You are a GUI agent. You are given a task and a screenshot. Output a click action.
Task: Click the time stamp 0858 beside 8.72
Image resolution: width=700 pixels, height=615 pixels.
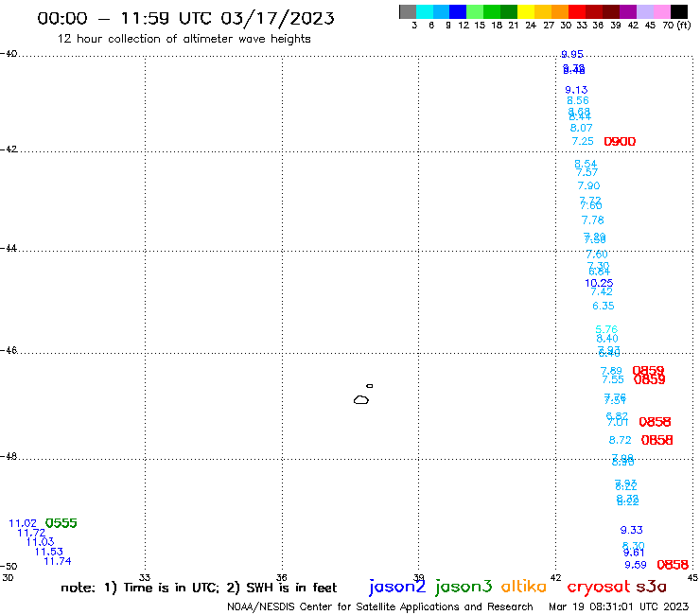[657, 440]
